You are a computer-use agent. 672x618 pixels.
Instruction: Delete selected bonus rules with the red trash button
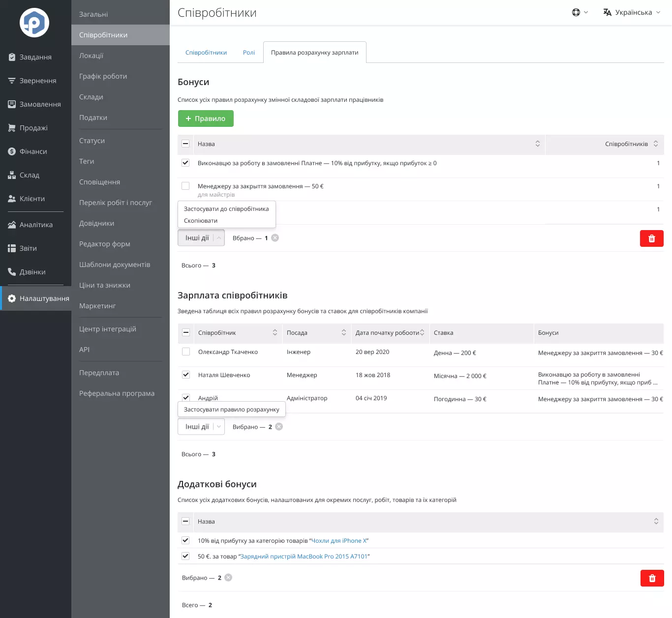click(x=652, y=238)
